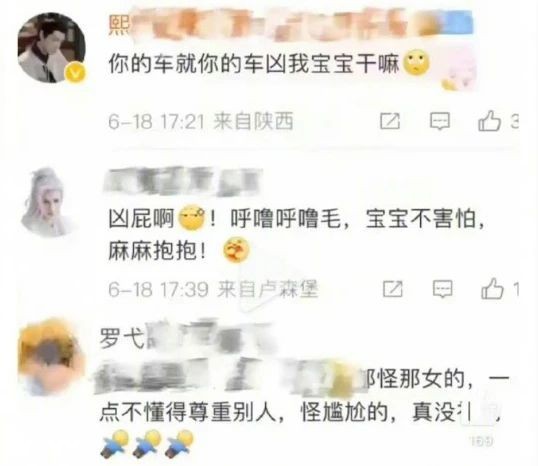Viewport: 538px width, 466px height.
Task: Tap the yellow verified badge on first avatar
Action: (x=75, y=72)
